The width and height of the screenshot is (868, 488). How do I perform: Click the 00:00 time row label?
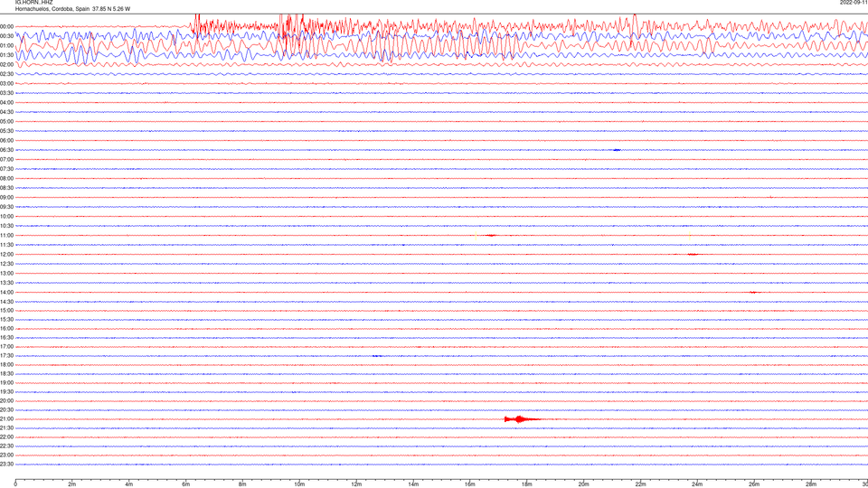[x=6, y=26]
